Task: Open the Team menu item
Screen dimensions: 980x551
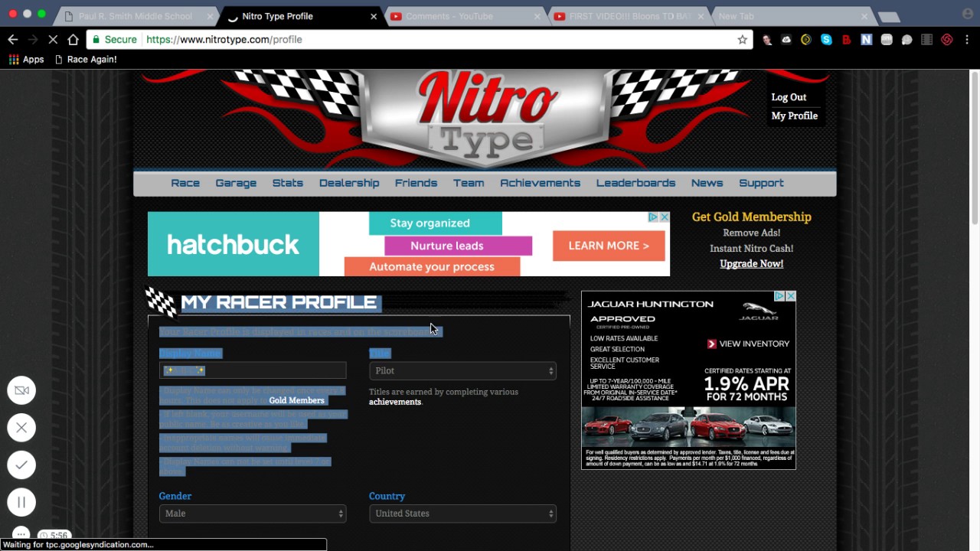Action: [469, 183]
